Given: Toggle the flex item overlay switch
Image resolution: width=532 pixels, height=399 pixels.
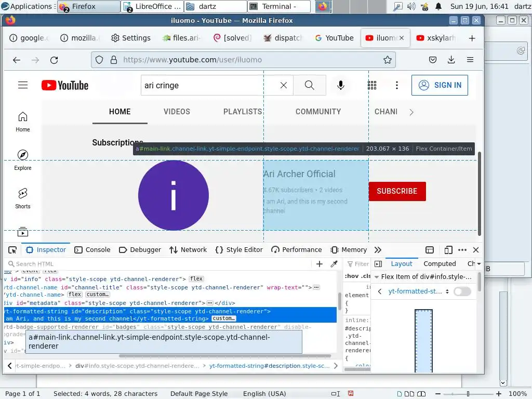Looking at the screenshot, I should click(x=462, y=291).
